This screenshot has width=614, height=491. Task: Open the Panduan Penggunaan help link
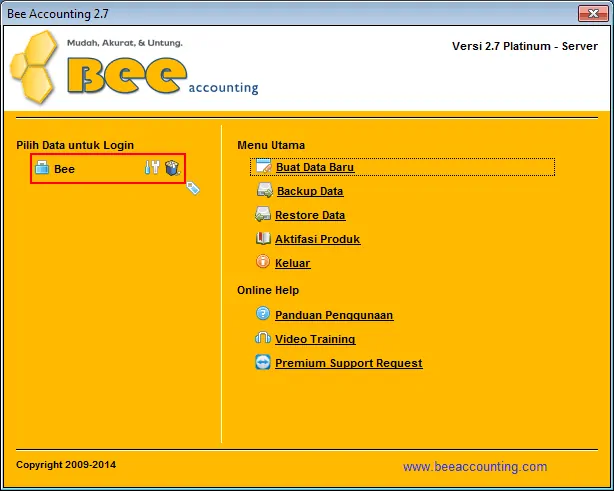(x=334, y=315)
